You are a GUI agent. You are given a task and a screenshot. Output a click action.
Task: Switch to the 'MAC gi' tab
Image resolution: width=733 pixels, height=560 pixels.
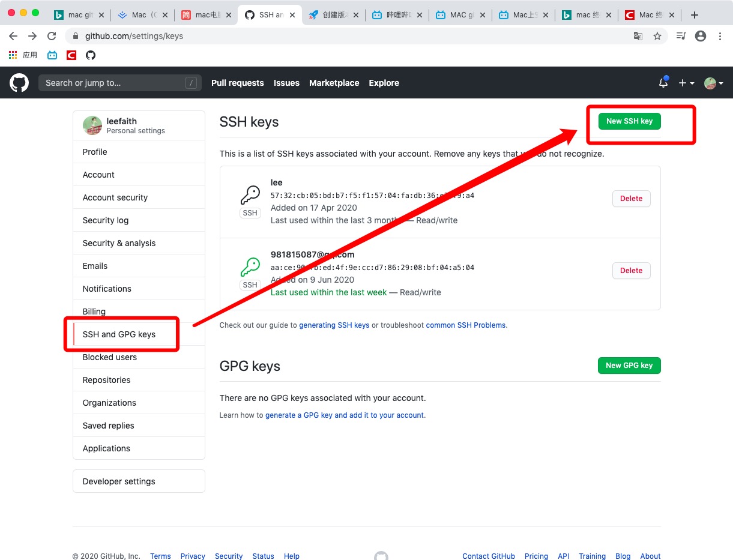pyautogui.click(x=460, y=15)
